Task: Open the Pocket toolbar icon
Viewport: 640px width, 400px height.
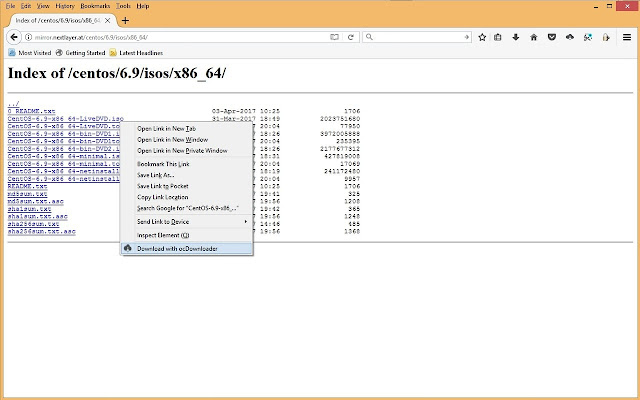Action: (x=551, y=37)
